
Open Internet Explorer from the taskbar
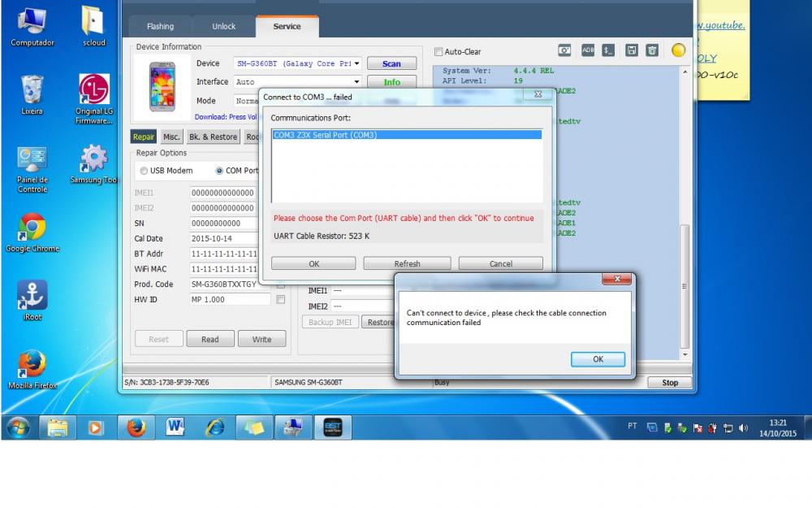(215, 428)
